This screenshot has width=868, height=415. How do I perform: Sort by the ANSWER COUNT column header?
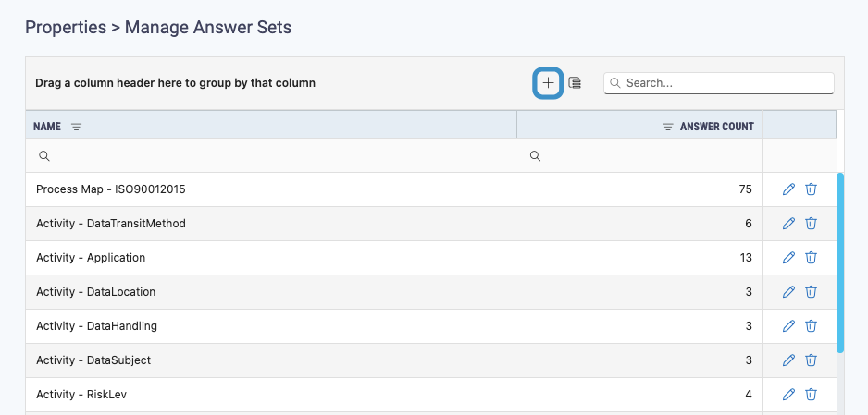[x=717, y=127]
